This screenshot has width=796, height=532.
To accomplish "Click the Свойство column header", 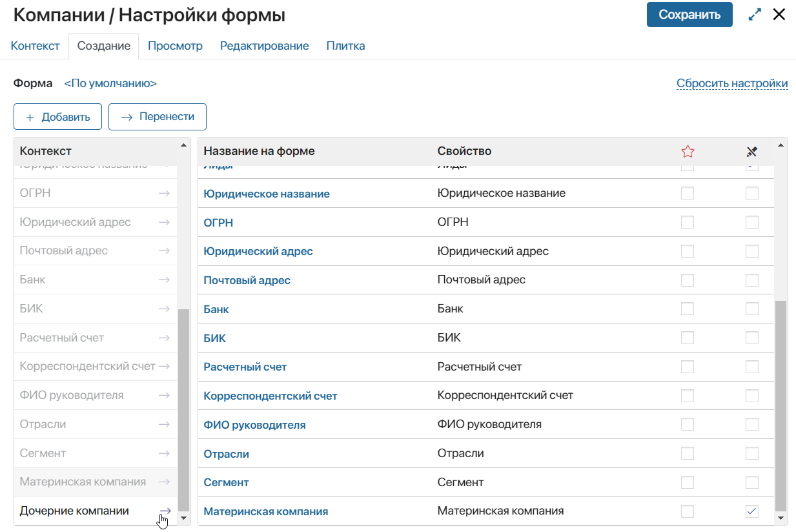I will [464, 151].
